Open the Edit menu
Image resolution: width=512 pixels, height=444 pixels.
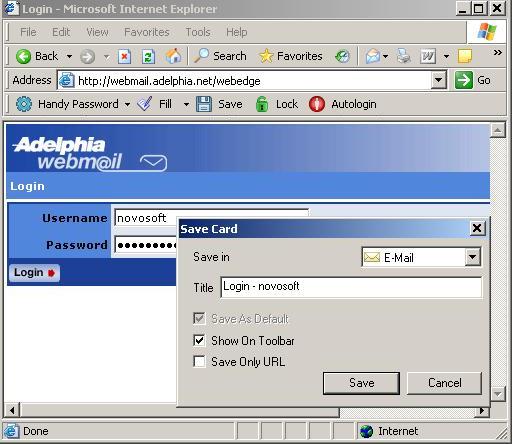(61, 32)
